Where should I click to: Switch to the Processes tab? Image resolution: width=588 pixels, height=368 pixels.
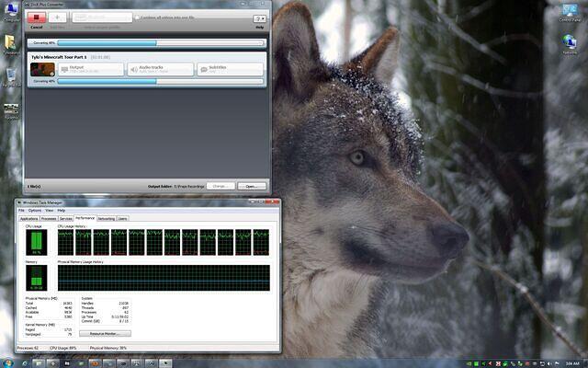(49, 218)
